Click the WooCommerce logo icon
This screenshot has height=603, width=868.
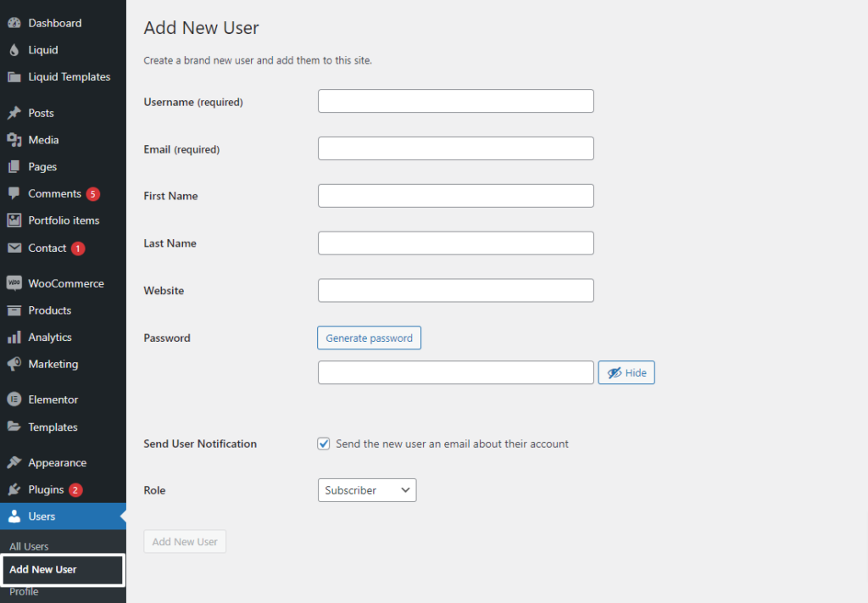[x=14, y=283]
